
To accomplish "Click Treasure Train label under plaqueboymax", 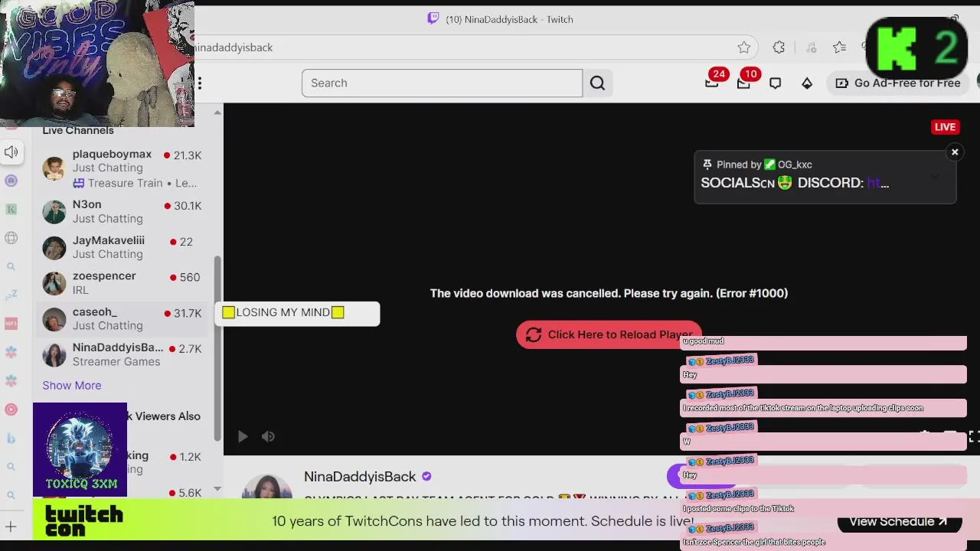I will (x=125, y=183).
